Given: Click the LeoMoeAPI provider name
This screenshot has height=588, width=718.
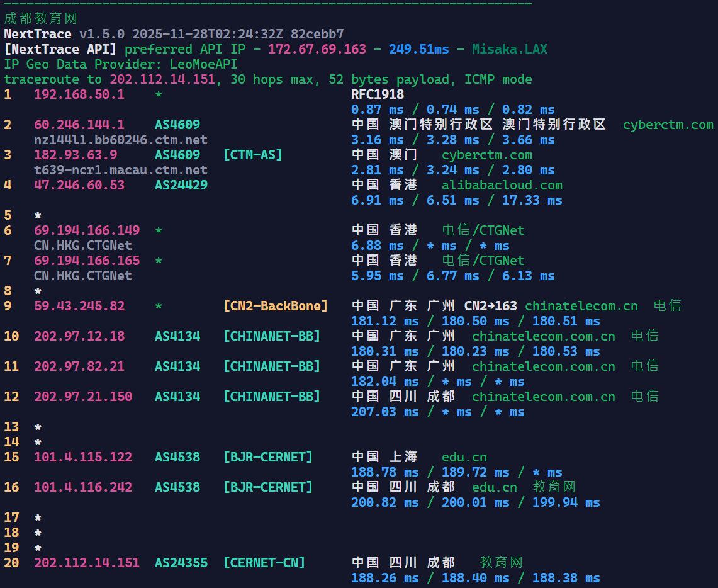Looking at the screenshot, I should 203,64.
